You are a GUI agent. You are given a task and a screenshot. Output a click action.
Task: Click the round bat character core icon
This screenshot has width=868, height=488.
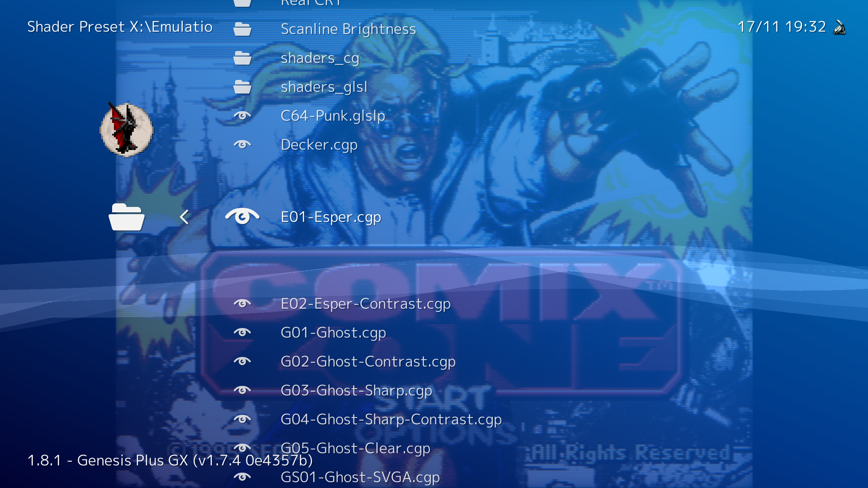click(x=127, y=130)
